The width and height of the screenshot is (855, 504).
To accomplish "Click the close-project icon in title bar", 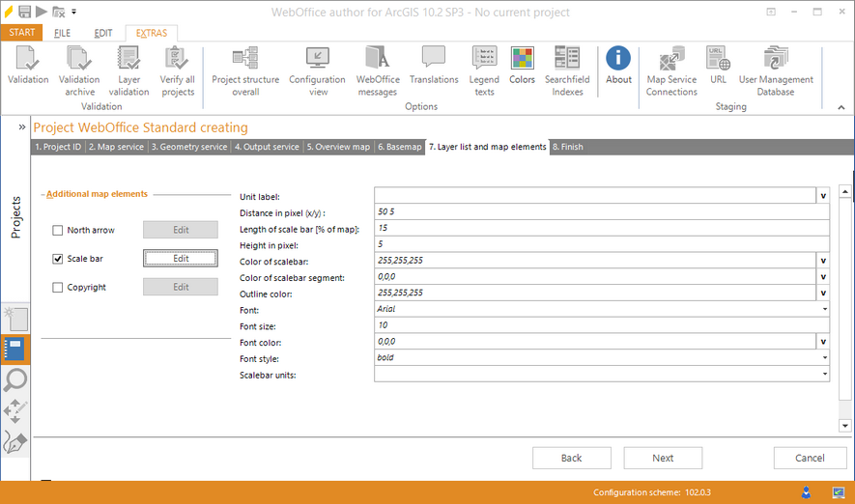I will [58, 12].
